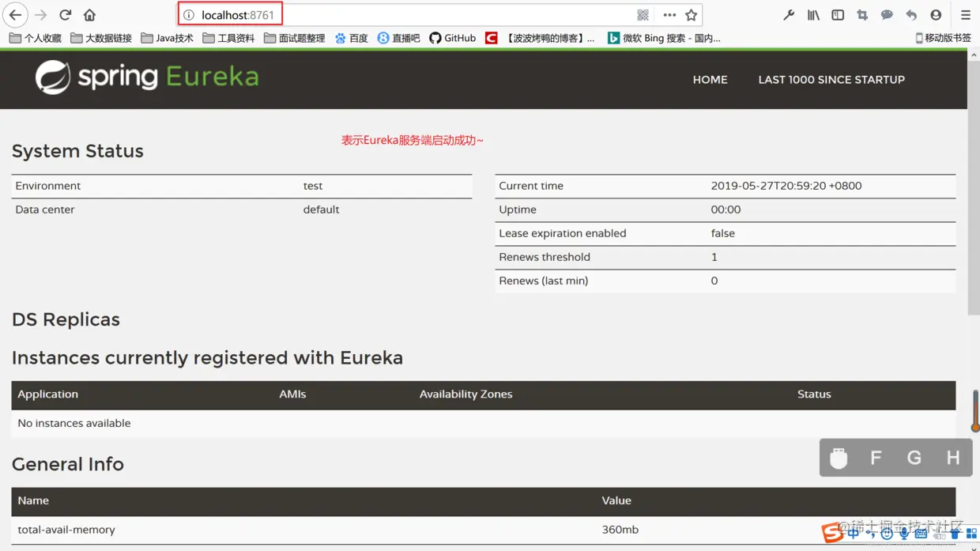Select the 'Environment' label cell
980x551 pixels.
tap(48, 186)
